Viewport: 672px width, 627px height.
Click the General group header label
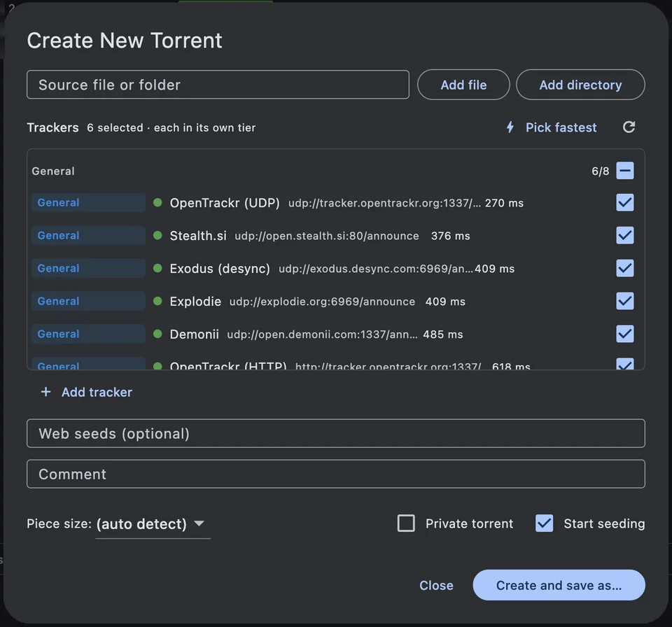(x=53, y=171)
